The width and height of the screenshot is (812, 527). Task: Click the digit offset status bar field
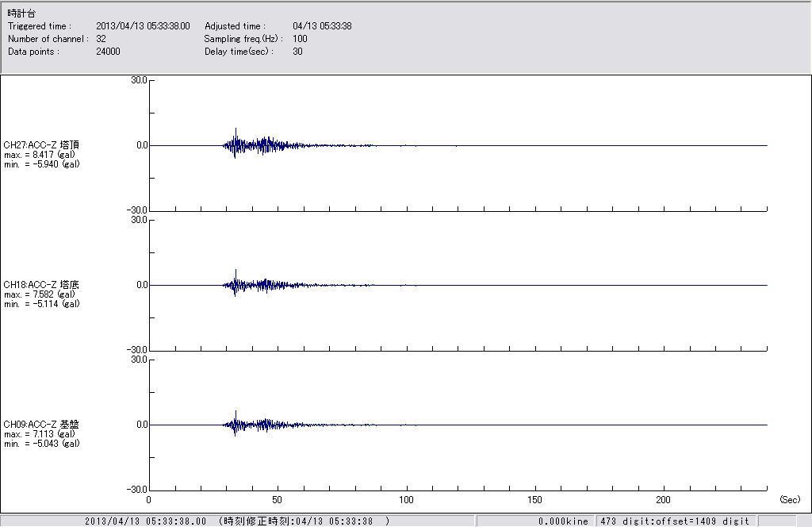[x=675, y=521]
